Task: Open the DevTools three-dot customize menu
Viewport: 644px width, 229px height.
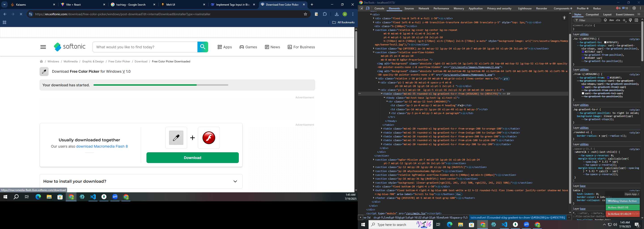Action: click(640, 8)
